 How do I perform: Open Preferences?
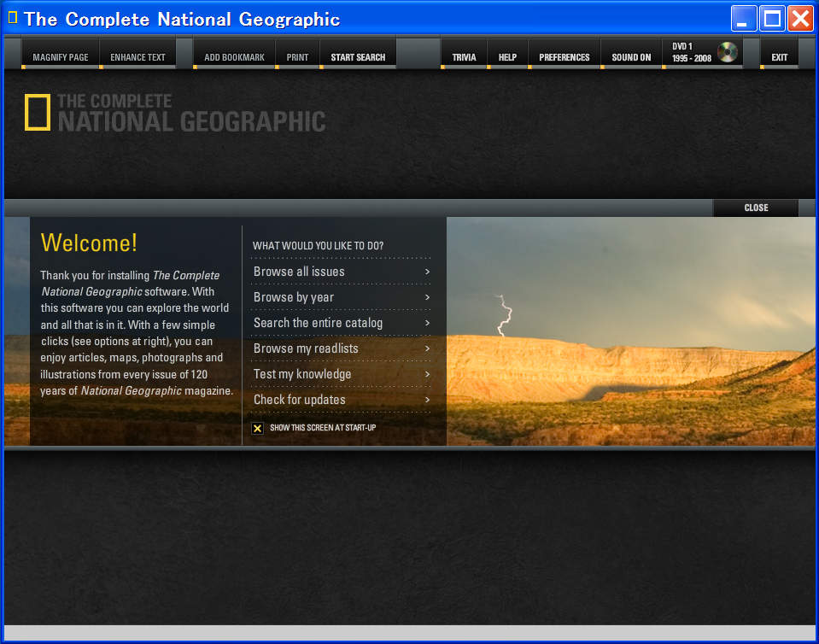point(565,55)
